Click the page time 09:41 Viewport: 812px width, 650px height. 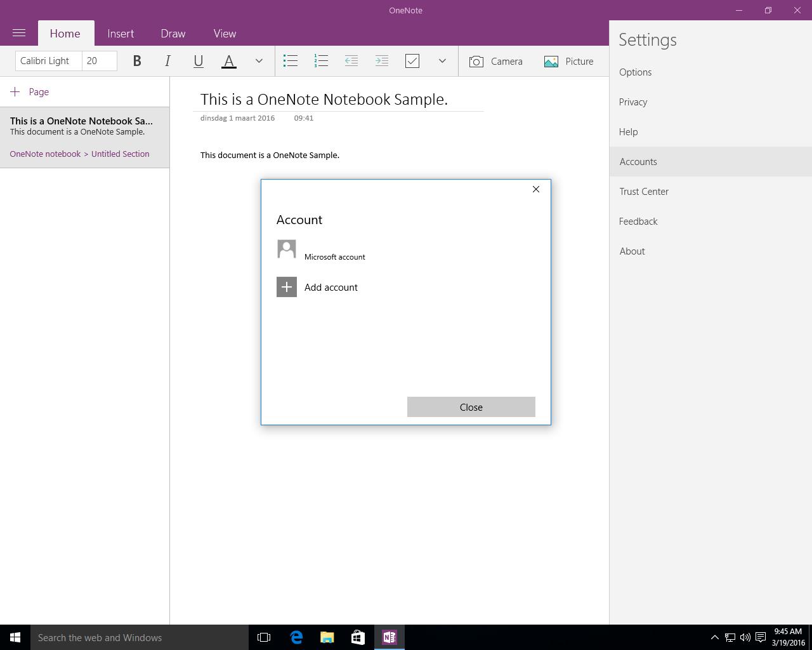pyautogui.click(x=304, y=118)
